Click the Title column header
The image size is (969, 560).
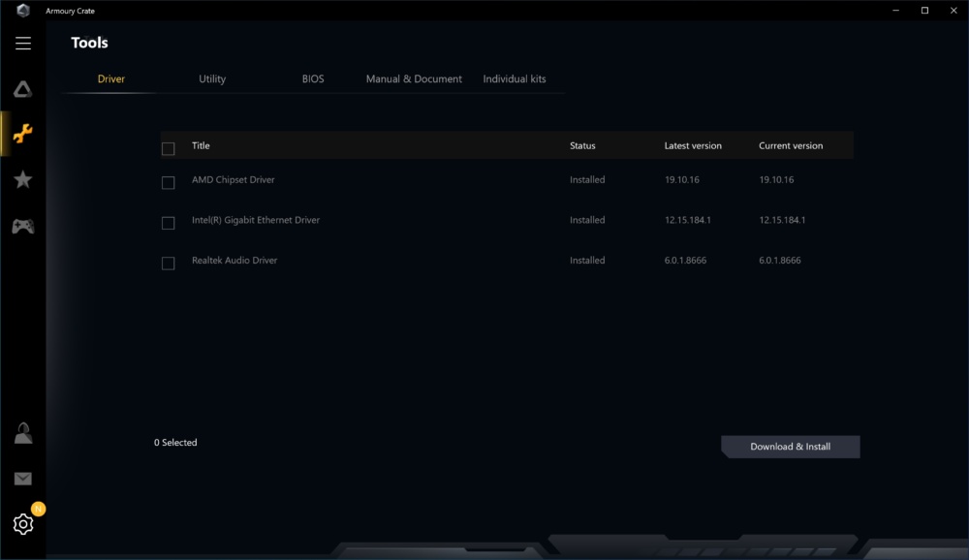[x=201, y=146]
